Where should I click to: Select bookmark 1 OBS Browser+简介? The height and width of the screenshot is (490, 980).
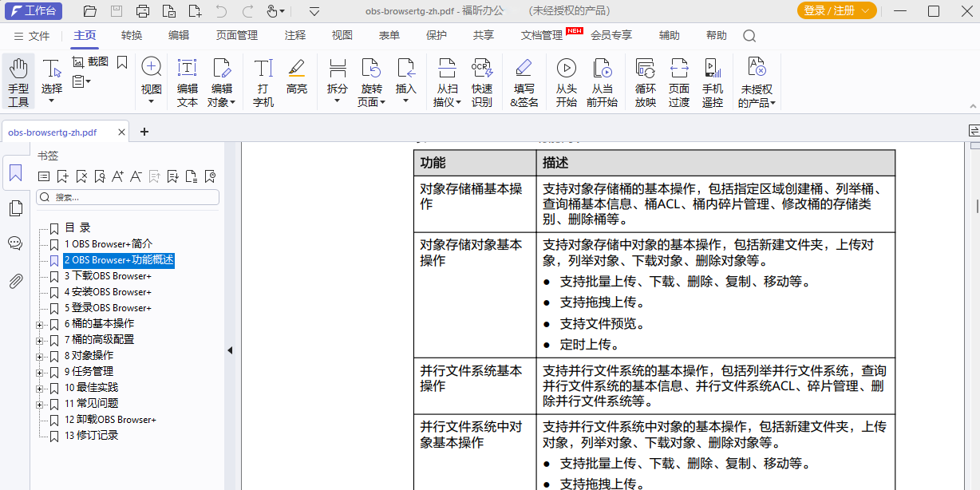point(109,244)
